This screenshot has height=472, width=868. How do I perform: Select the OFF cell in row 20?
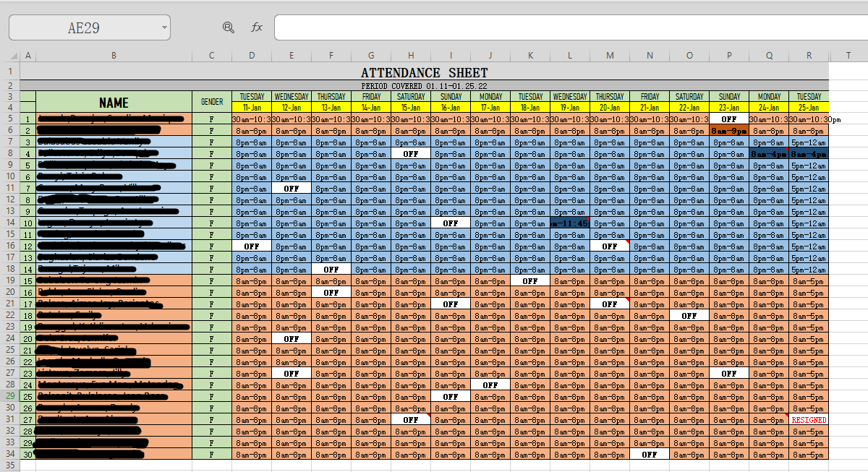pos(331,293)
